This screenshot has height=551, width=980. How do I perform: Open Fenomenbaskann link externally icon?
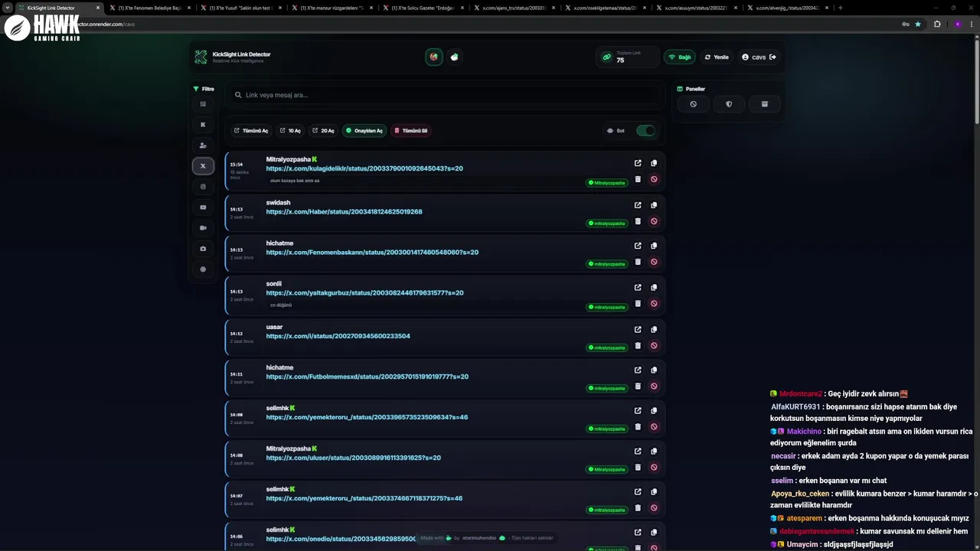pyautogui.click(x=638, y=246)
